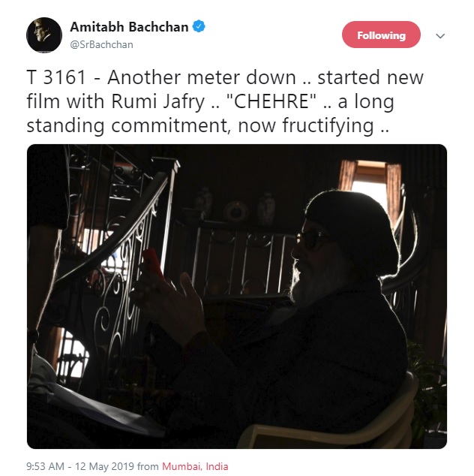
Task: Click the phrase "Another meter down"
Action: (x=201, y=77)
